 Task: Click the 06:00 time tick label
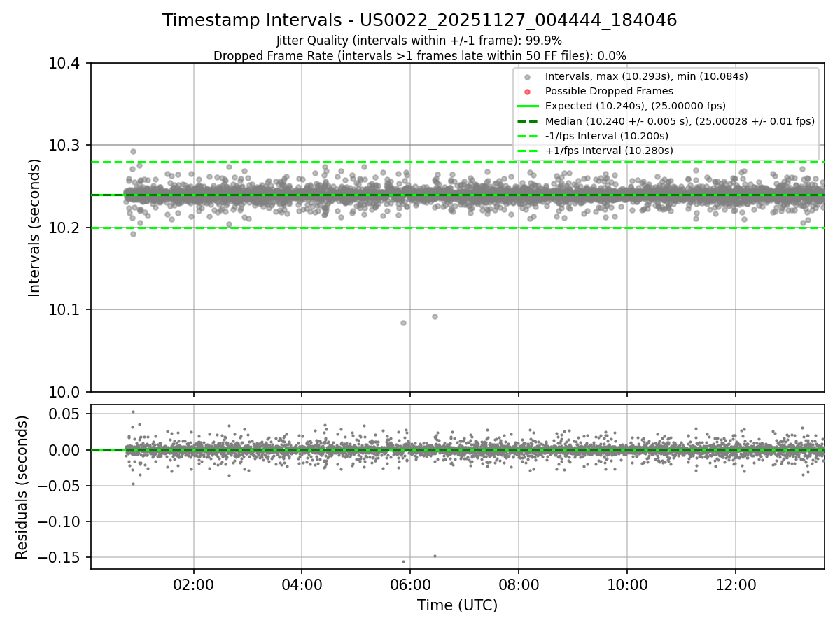pyautogui.click(x=410, y=584)
